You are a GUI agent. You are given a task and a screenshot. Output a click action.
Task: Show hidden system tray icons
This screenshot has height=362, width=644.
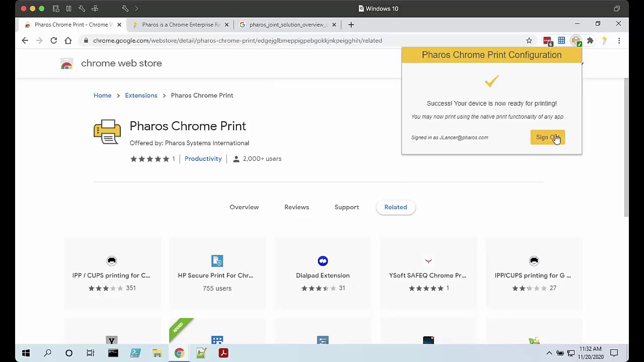(x=549, y=353)
